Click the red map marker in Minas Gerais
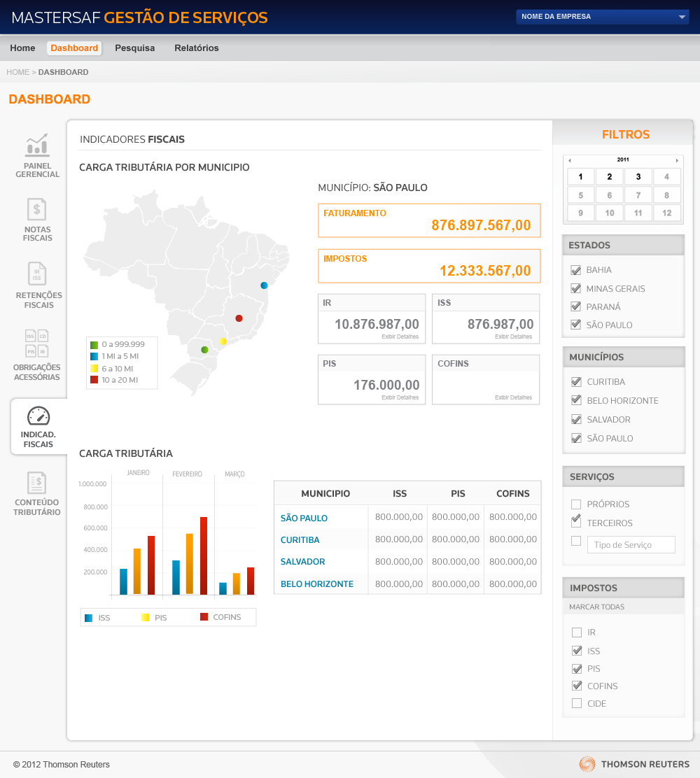The image size is (700, 778). click(x=239, y=318)
